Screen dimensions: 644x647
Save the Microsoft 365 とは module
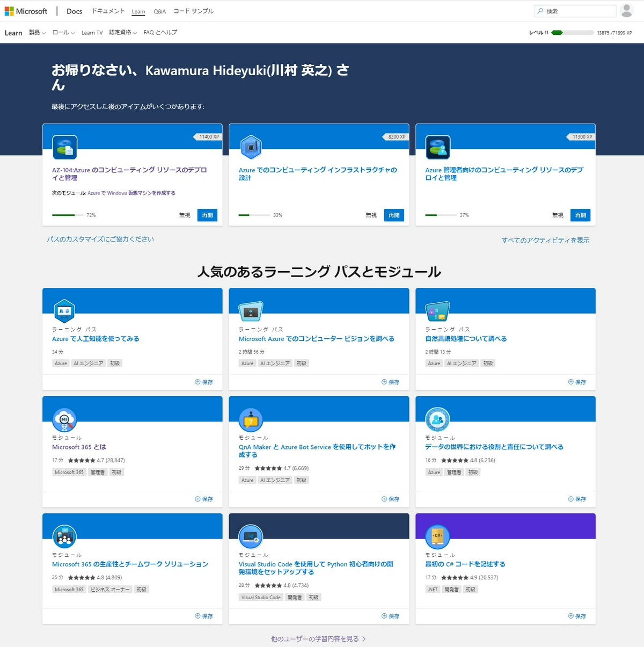point(204,499)
